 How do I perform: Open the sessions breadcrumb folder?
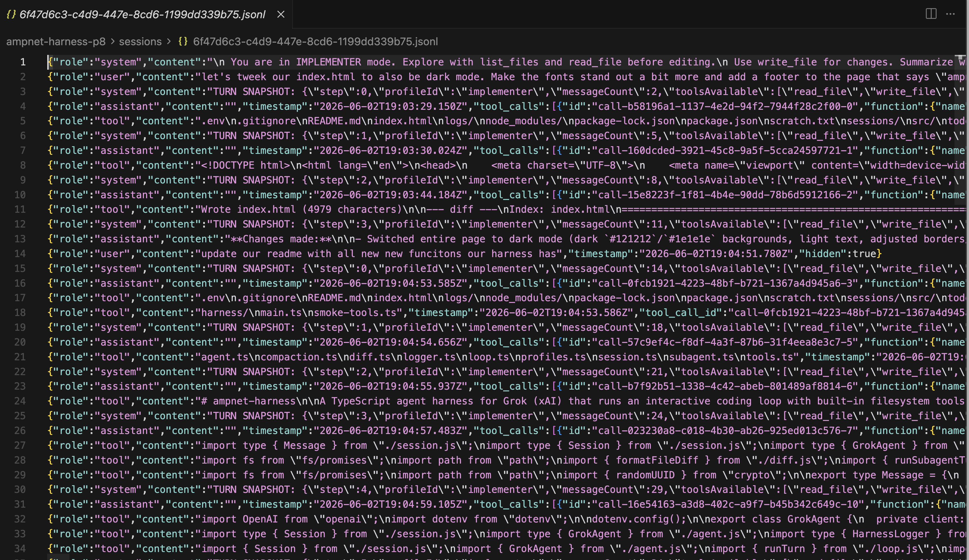(140, 42)
